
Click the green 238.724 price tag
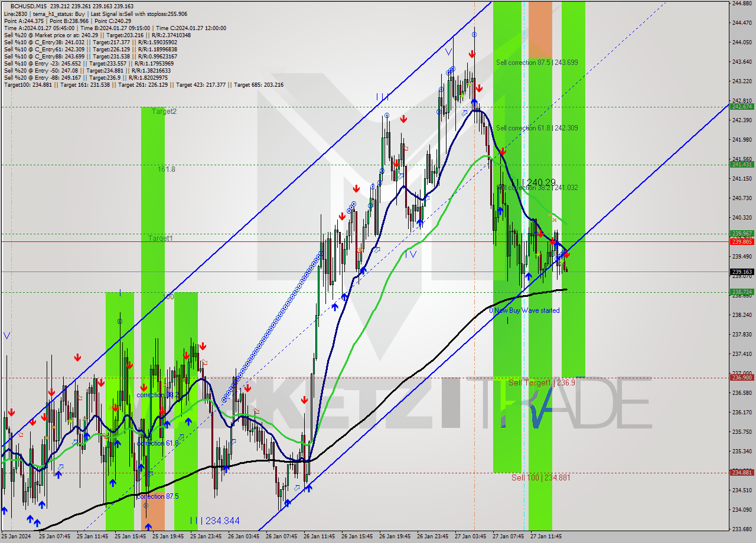pyautogui.click(x=742, y=292)
